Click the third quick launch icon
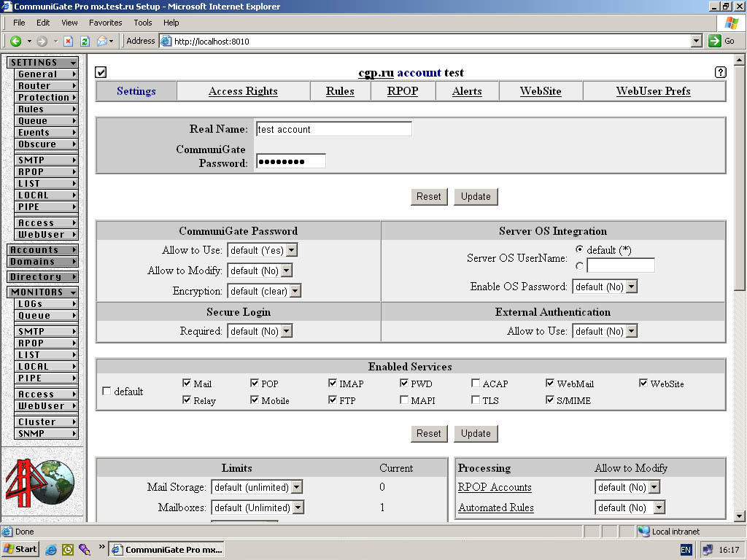Image resolution: width=747 pixels, height=560 pixels. pyautogui.click(x=85, y=550)
